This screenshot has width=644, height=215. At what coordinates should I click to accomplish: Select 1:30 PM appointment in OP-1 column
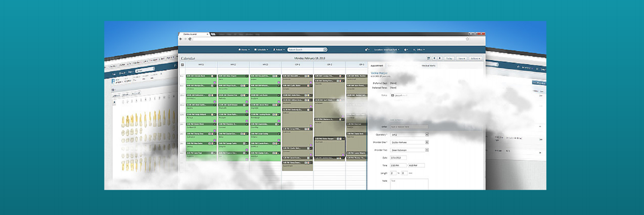(298, 137)
